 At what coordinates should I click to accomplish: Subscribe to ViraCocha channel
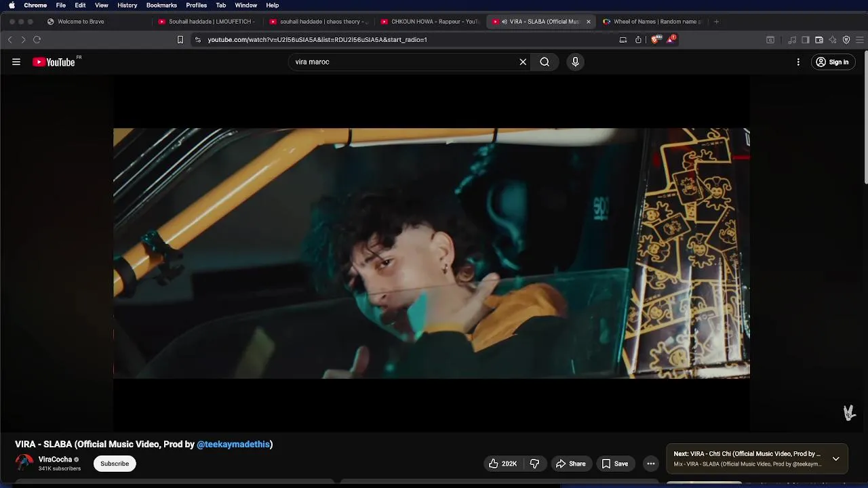coord(115,464)
